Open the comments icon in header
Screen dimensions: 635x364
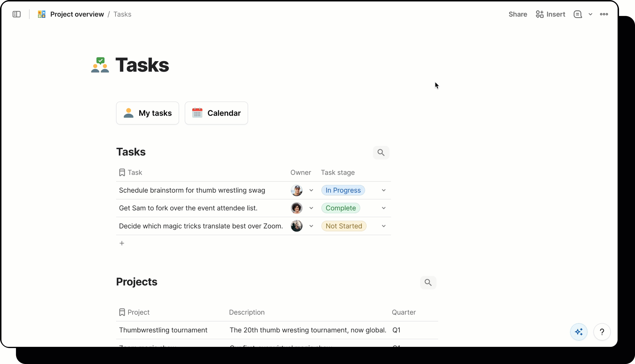[x=577, y=14]
